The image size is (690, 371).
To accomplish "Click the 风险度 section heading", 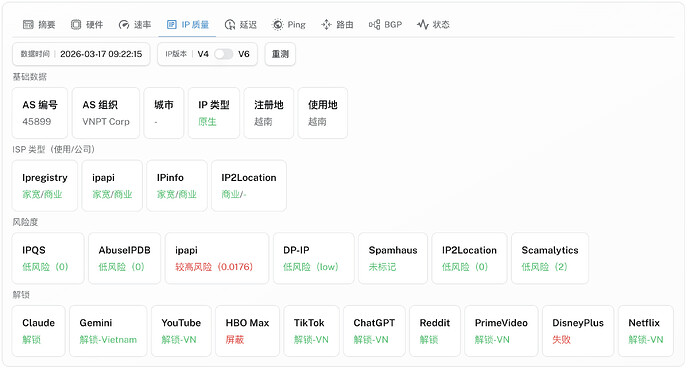I will click(25, 222).
